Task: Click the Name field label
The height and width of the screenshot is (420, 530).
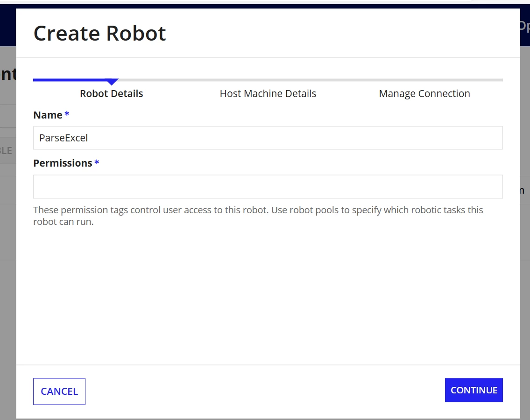Action: [48, 115]
